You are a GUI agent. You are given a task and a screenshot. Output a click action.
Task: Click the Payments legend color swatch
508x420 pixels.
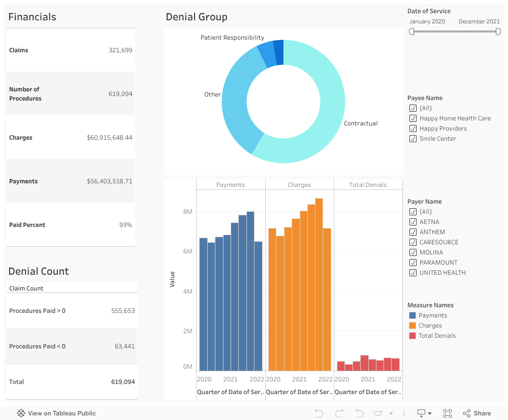412,315
